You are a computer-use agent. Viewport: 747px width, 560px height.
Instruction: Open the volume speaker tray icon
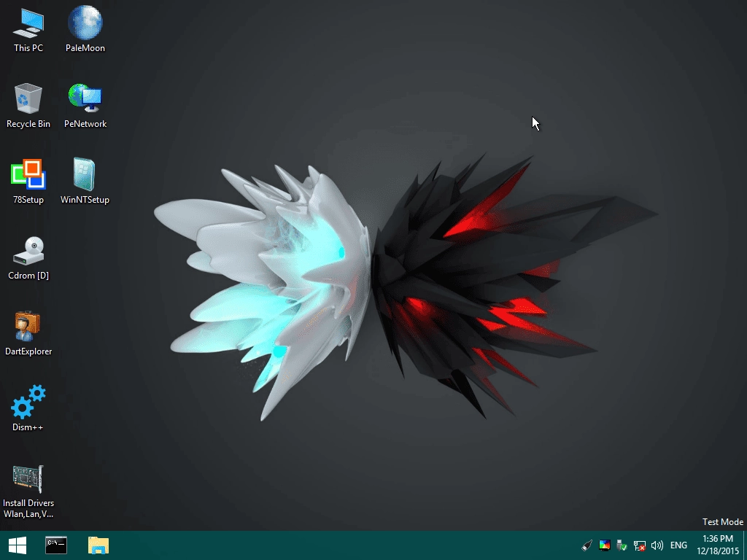coord(657,545)
